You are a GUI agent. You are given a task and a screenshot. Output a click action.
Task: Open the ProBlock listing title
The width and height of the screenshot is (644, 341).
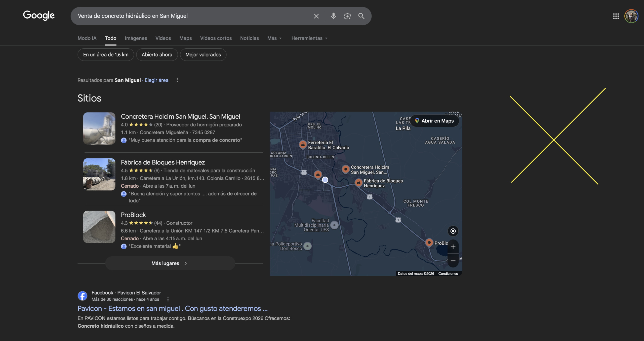(133, 215)
